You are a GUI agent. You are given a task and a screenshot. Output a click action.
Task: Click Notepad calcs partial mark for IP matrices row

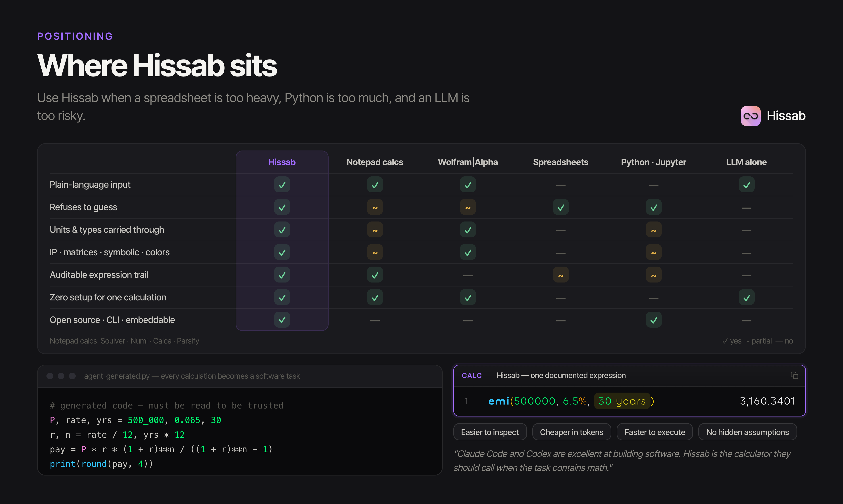[x=375, y=252]
